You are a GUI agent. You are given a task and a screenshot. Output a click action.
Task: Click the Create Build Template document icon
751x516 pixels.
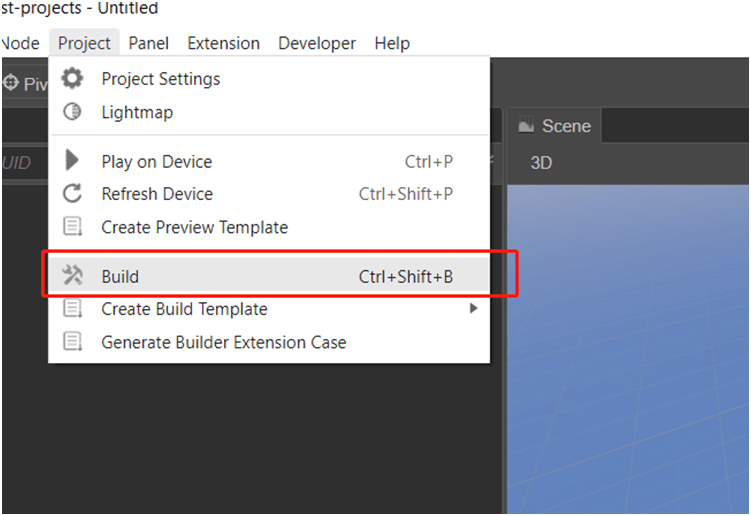(73, 309)
